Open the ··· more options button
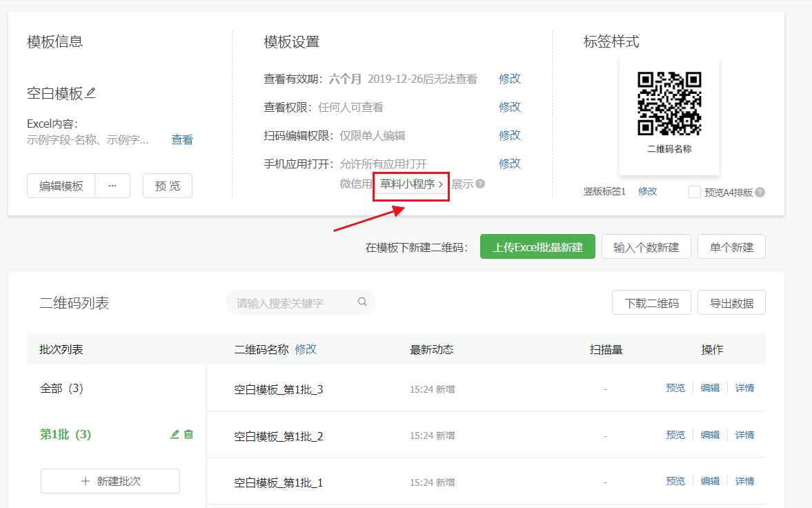812x508 pixels. pyautogui.click(x=112, y=186)
